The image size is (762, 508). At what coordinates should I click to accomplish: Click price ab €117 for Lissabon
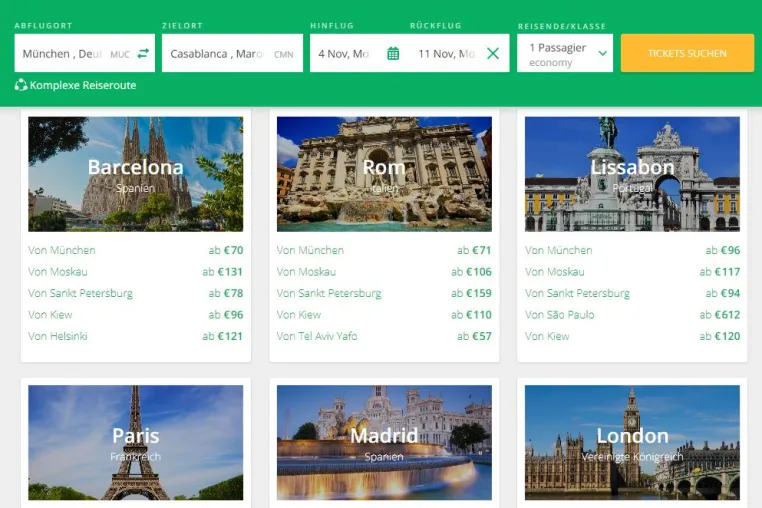click(x=720, y=272)
